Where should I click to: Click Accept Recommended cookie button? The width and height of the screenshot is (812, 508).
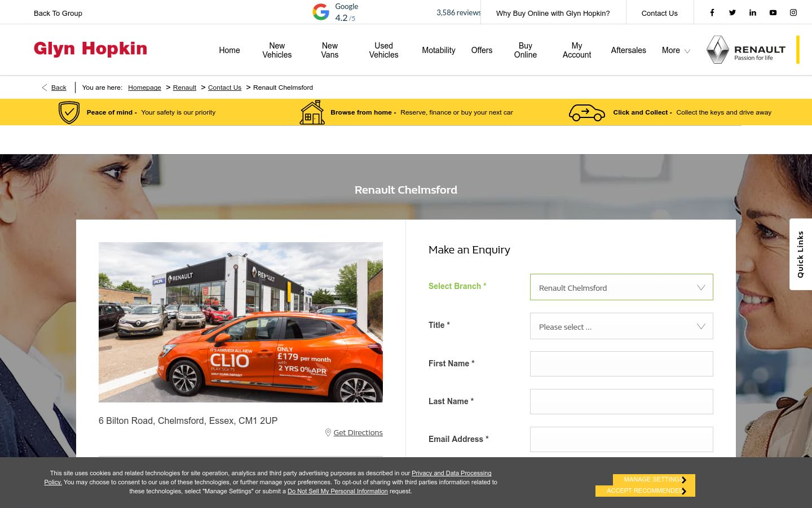pyautogui.click(x=645, y=491)
